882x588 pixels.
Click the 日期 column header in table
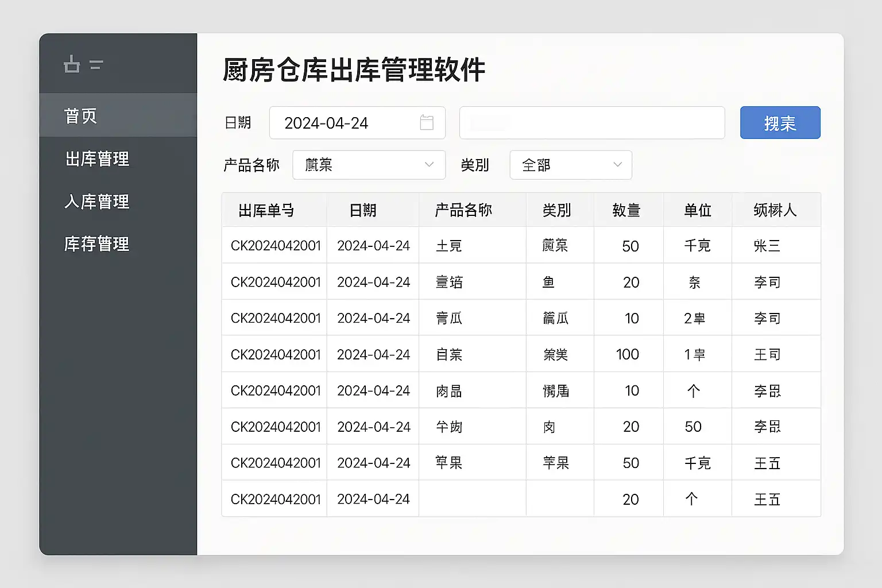coord(363,210)
